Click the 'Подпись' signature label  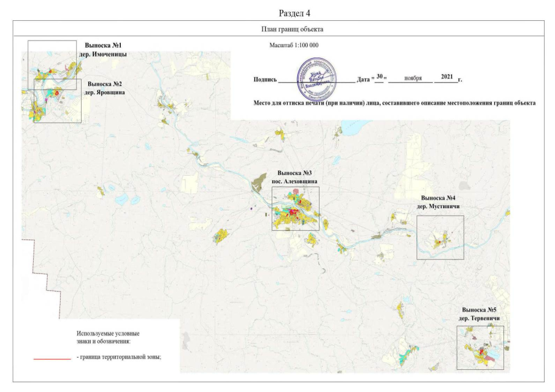[265, 80]
